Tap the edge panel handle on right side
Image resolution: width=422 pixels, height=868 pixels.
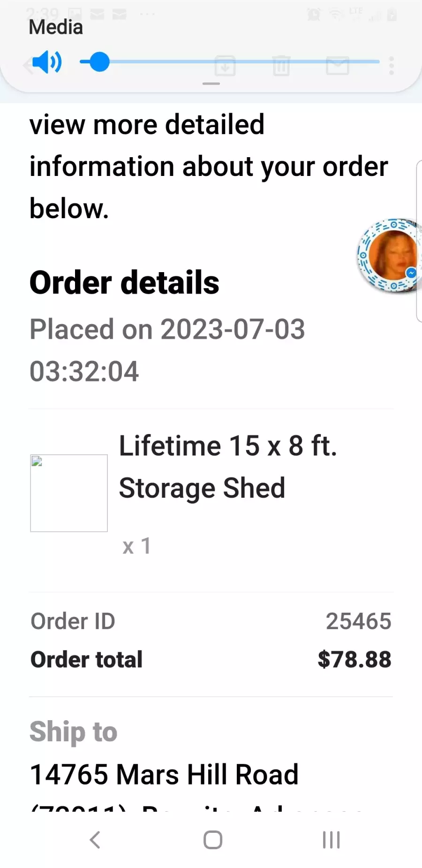tap(419, 241)
